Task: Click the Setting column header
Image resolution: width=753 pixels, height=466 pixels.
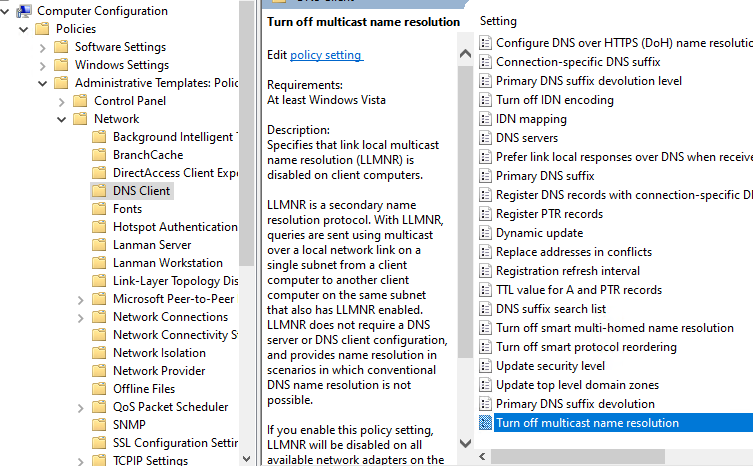Action: (x=498, y=21)
